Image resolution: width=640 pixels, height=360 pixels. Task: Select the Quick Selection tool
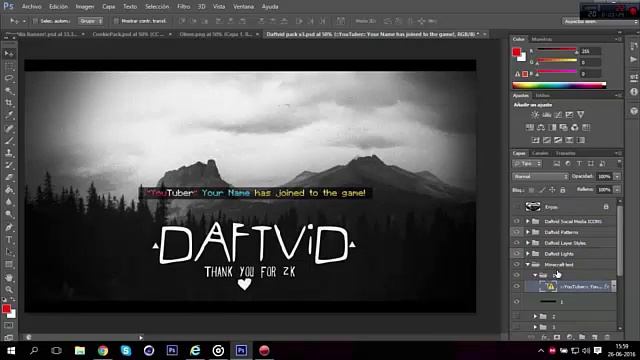(x=9, y=91)
